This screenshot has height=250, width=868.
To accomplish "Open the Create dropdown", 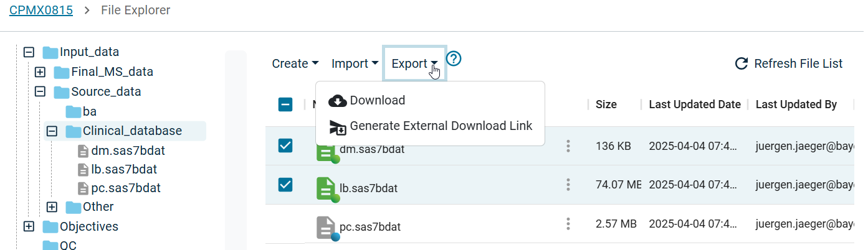I will [x=295, y=63].
